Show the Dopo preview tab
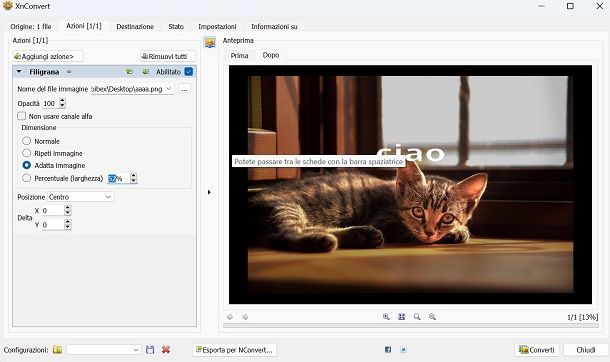 click(x=271, y=55)
